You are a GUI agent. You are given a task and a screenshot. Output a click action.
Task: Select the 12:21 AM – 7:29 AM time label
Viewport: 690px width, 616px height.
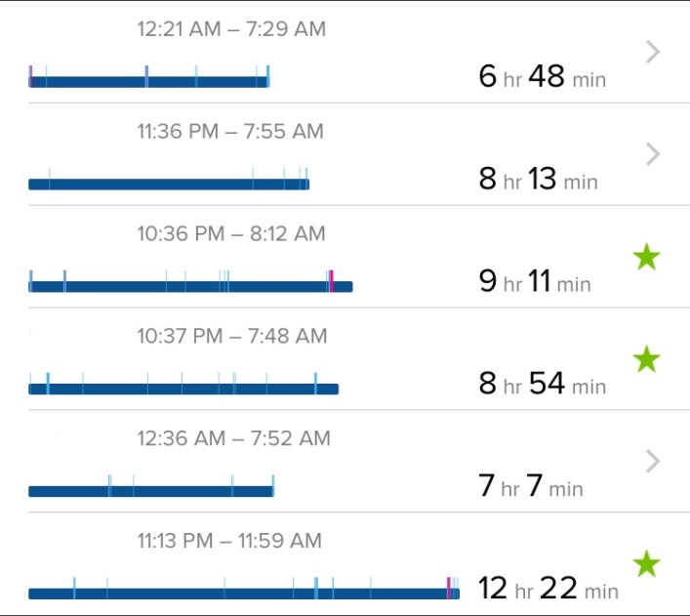coord(231,29)
